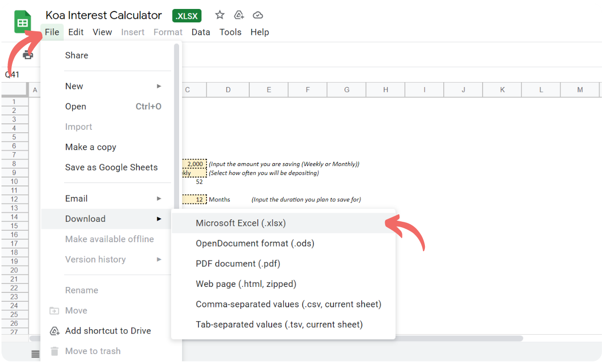
Task: Expand the New submenu
Action: pos(107,86)
